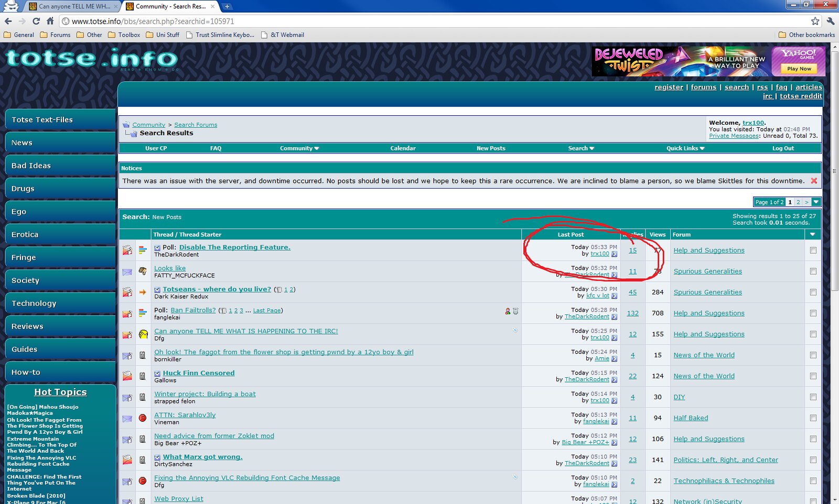Tick the checkbox for the flower shop thread
This screenshot has height=504, width=839.
813,355
